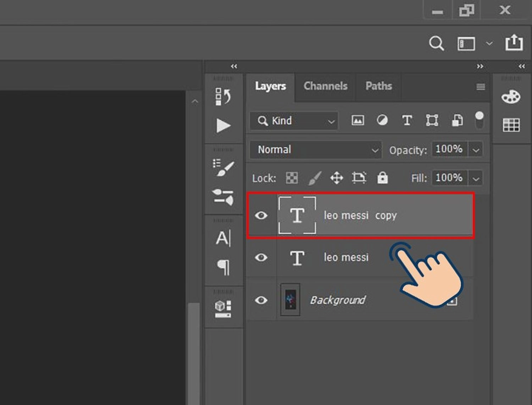Click the 'leo messi' layer name
Image resolution: width=532 pixels, height=405 pixels.
346,257
